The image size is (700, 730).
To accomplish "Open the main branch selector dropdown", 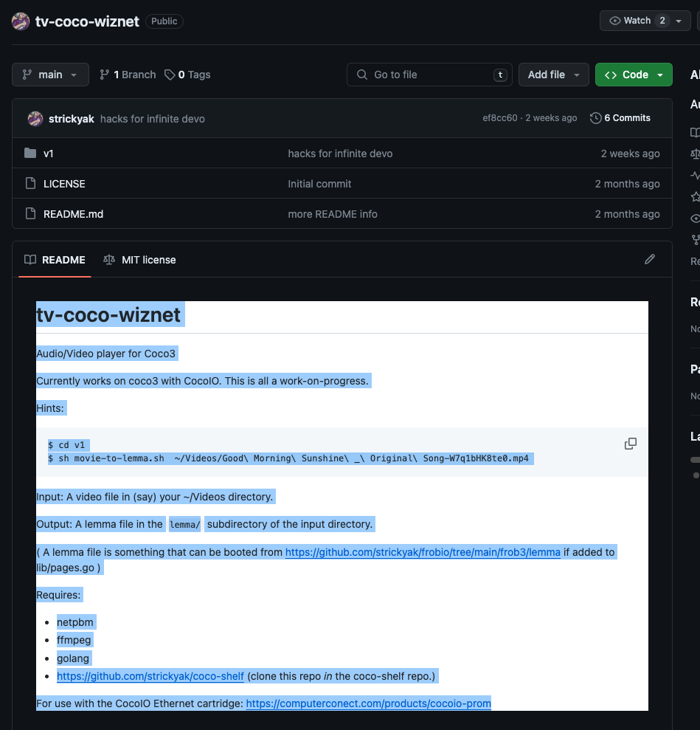I will click(x=50, y=75).
